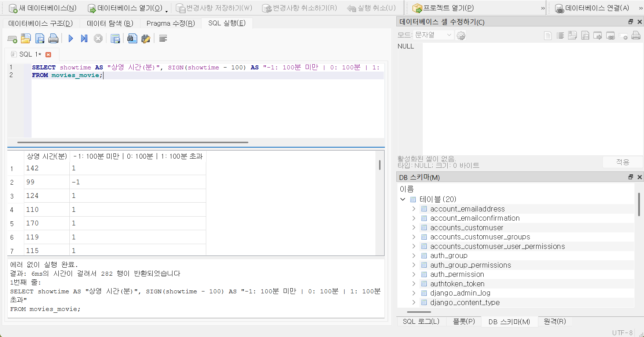Open find and replace in editor
Image resolution: width=644 pixels, height=337 pixels.
tap(146, 39)
